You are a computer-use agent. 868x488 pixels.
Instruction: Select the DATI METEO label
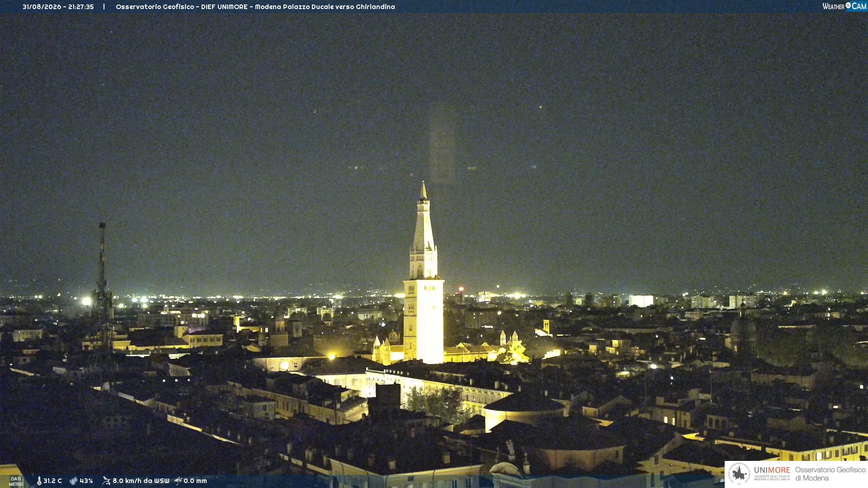point(16,481)
